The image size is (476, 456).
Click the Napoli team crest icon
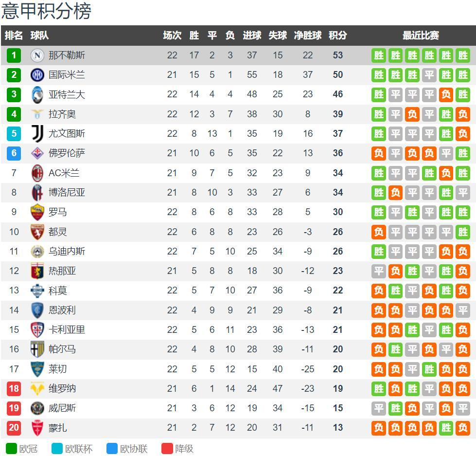[x=37, y=55]
